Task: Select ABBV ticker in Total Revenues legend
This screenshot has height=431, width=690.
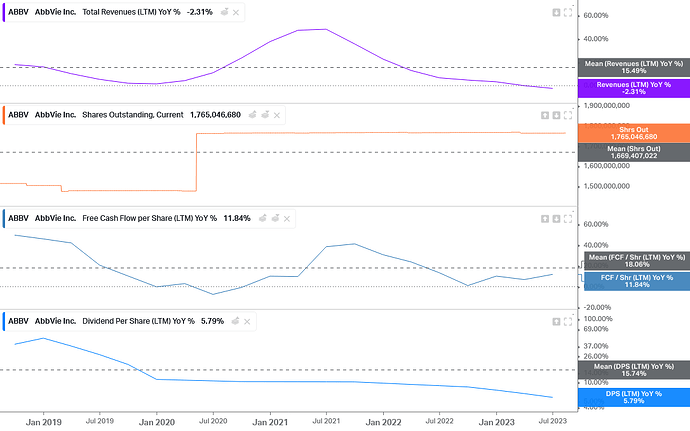Action: click(18, 12)
